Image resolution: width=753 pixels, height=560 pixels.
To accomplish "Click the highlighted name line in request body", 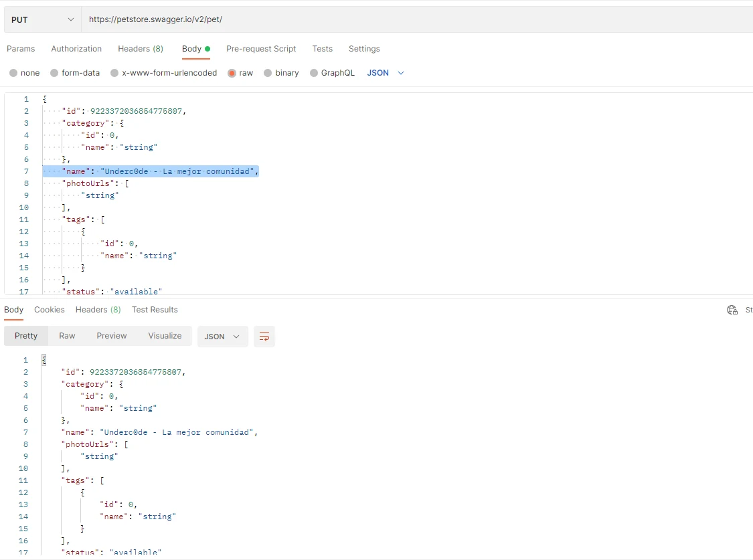I will [x=151, y=171].
